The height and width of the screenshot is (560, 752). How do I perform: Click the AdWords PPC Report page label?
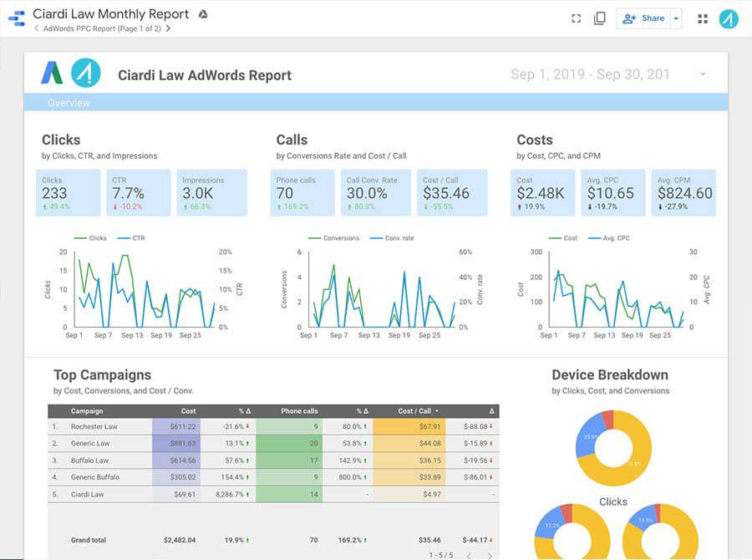102,28
